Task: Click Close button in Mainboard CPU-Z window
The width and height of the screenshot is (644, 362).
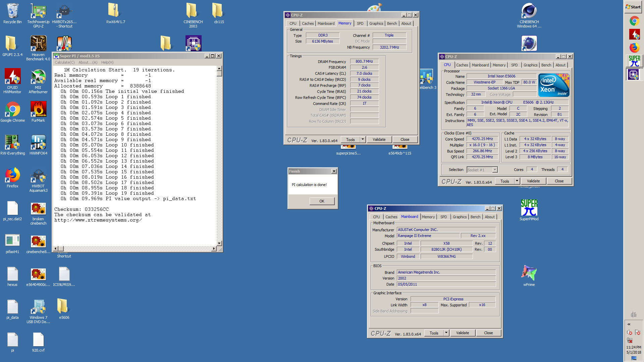Action: [x=488, y=333]
